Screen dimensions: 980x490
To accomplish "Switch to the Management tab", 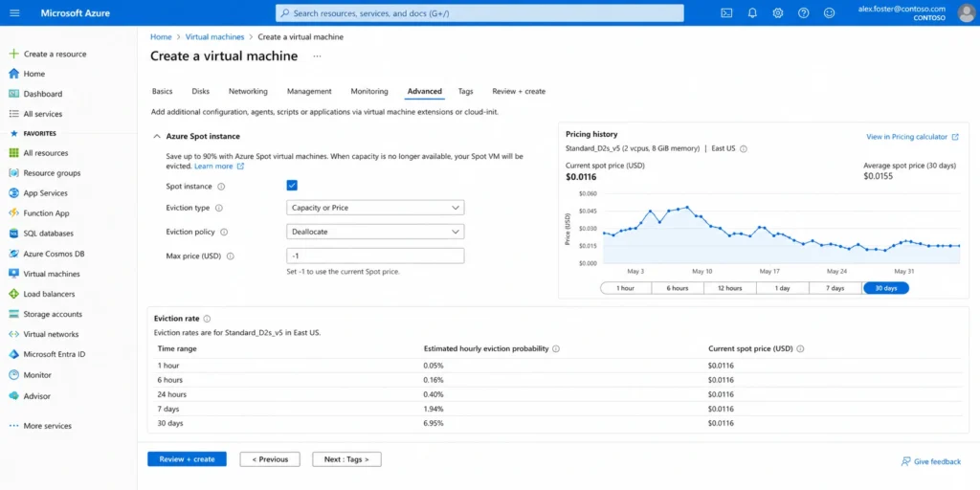I will (309, 91).
